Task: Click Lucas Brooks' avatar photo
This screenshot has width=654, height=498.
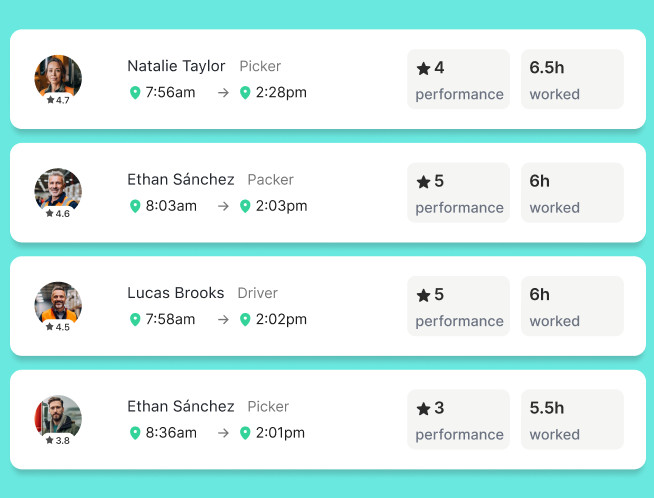Action: pos(58,302)
